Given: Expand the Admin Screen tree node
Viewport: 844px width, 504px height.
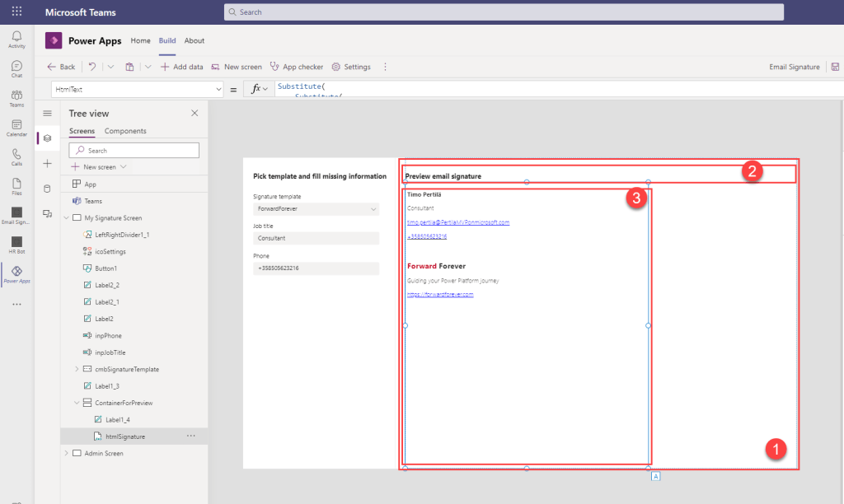Looking at the screenshot, I should pos(67,453).
